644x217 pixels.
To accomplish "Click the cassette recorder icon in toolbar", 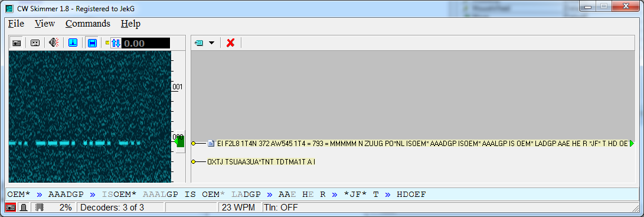I will [x=35, y=43].
